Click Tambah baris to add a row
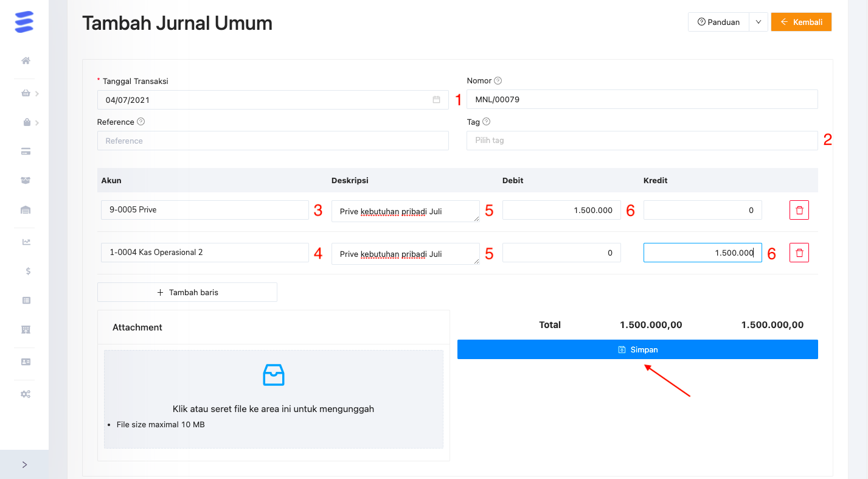The image size is (868, 479). tap(187, 292)
